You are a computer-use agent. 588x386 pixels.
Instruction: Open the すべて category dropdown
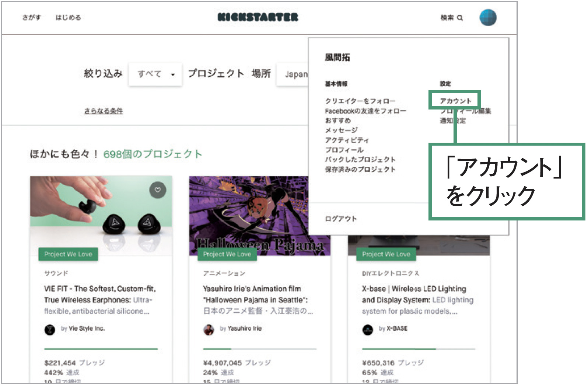click(x=155, y=74)
